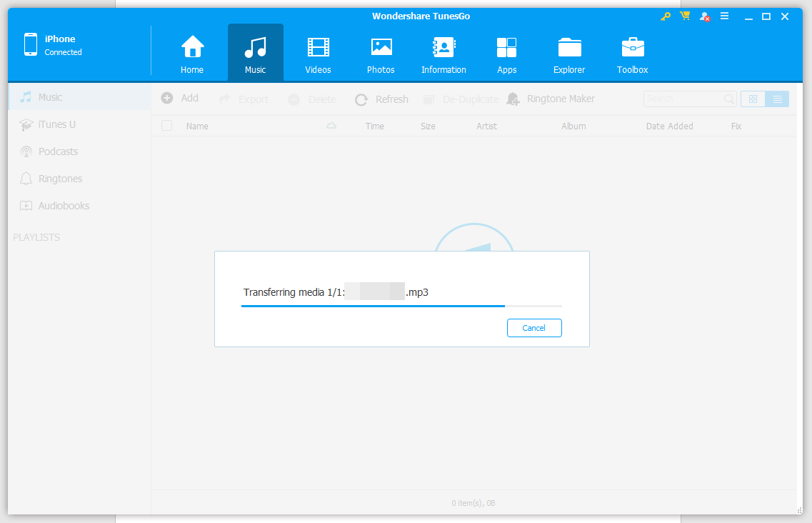The image size is (812, 523).
Task: Open the hamburger menu icon
Action: 724,16
